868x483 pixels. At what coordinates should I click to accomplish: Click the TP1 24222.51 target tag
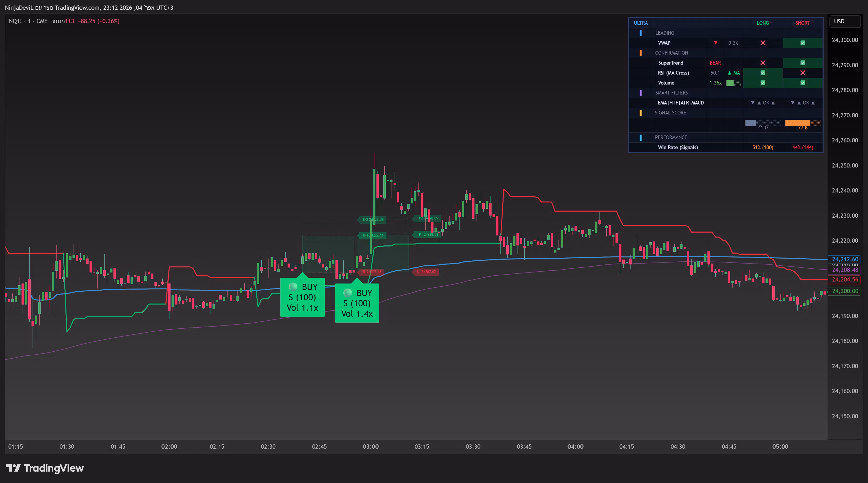427,234
